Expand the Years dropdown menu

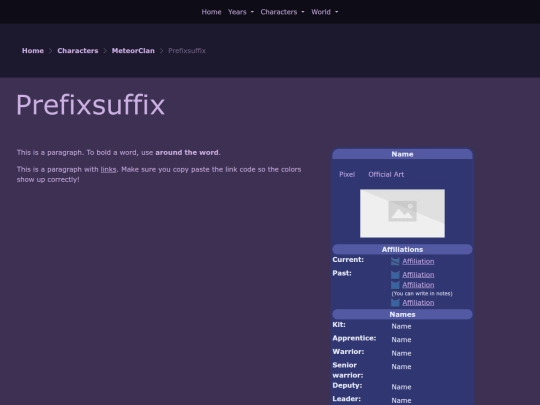click(241, 12)
